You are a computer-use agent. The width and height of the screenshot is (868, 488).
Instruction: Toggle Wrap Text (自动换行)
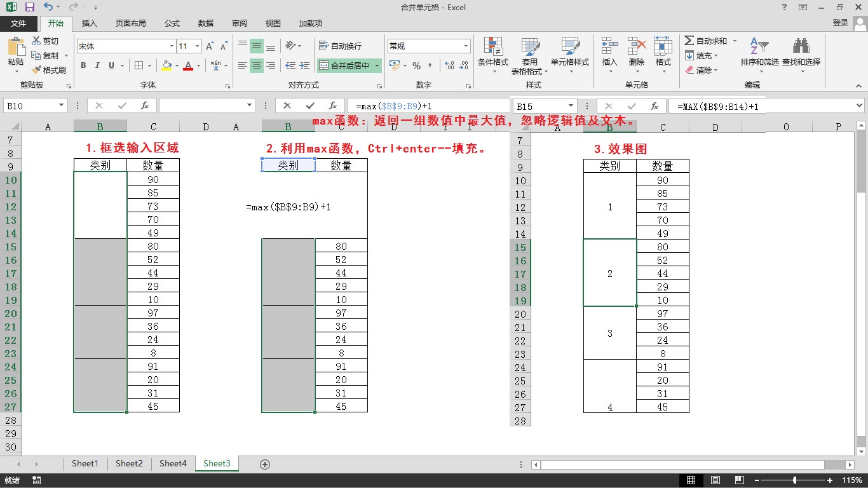click(x=341, y=46)
